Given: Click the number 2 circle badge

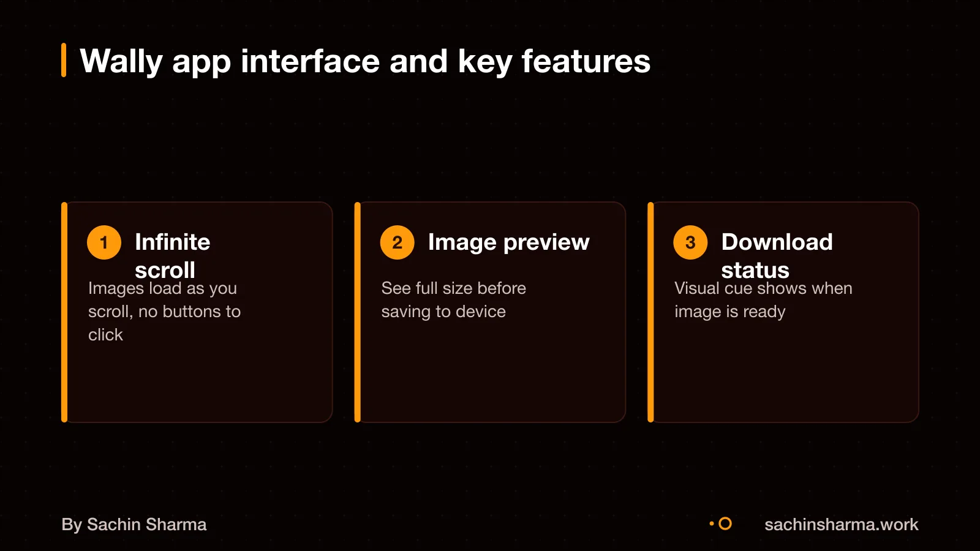Looking at the screenshot, I should point(398,242).
